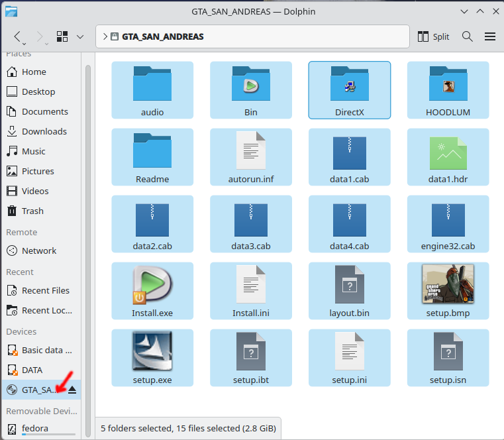Screen dimensions: 504x440
Task: Go forward using the forward arrow
Action: coord(40,36)
